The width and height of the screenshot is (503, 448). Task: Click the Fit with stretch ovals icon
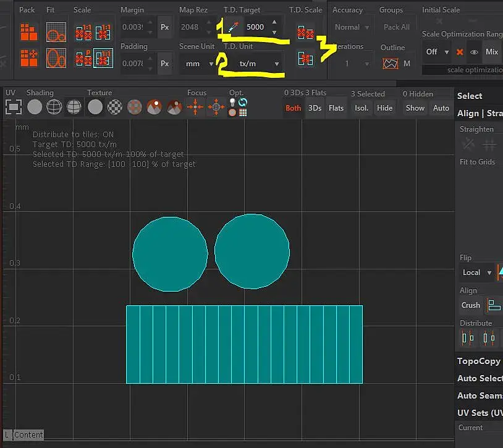point(56,58)
